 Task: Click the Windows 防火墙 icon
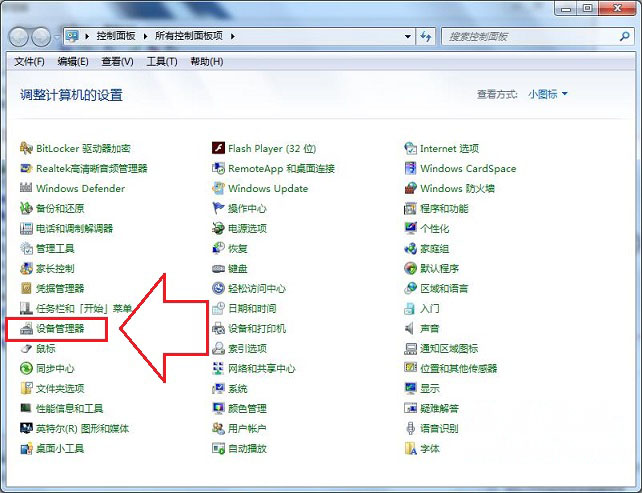(410, 188)
